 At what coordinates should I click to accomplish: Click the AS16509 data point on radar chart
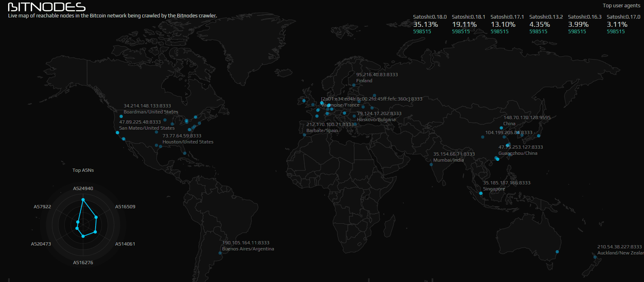[96, 217]
